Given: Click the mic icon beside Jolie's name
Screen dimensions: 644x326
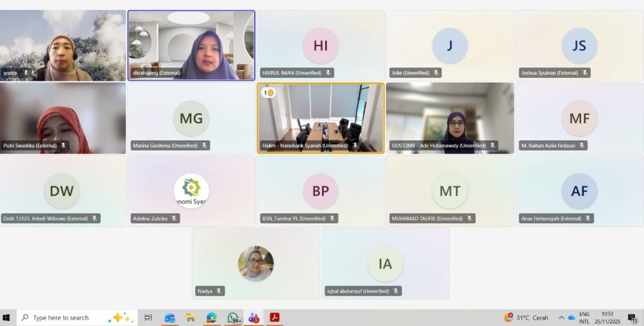Looking at the screenshot, I should (435, 73).
